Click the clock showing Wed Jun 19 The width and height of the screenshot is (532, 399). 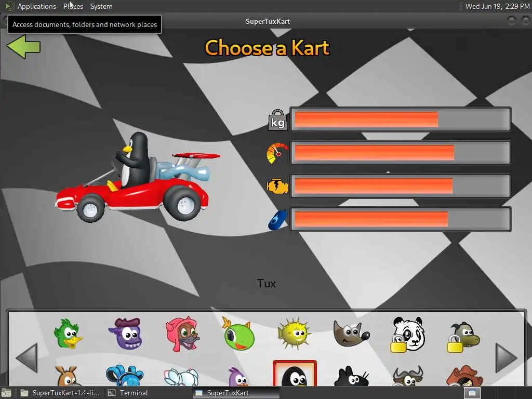tap(497, 6)
